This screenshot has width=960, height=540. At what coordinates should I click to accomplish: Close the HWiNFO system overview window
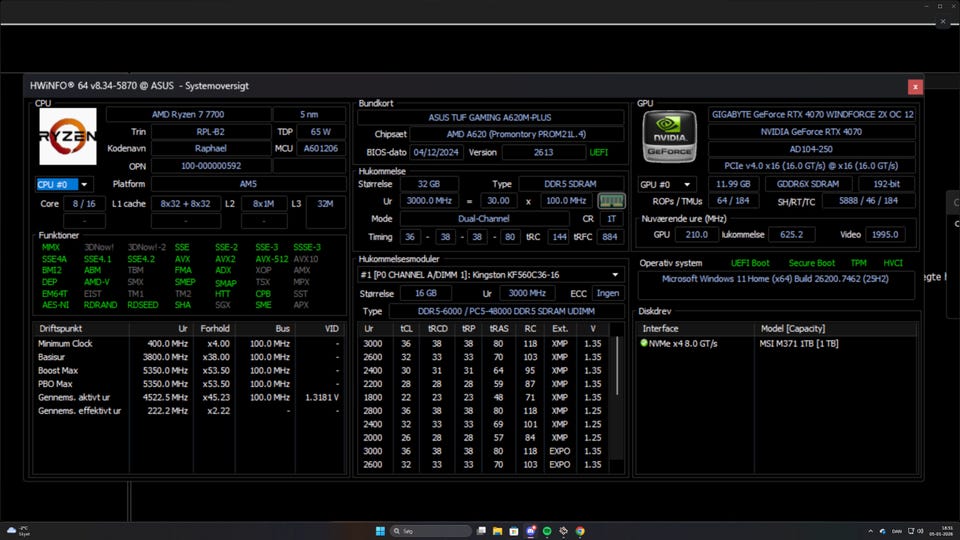[914, 87]
